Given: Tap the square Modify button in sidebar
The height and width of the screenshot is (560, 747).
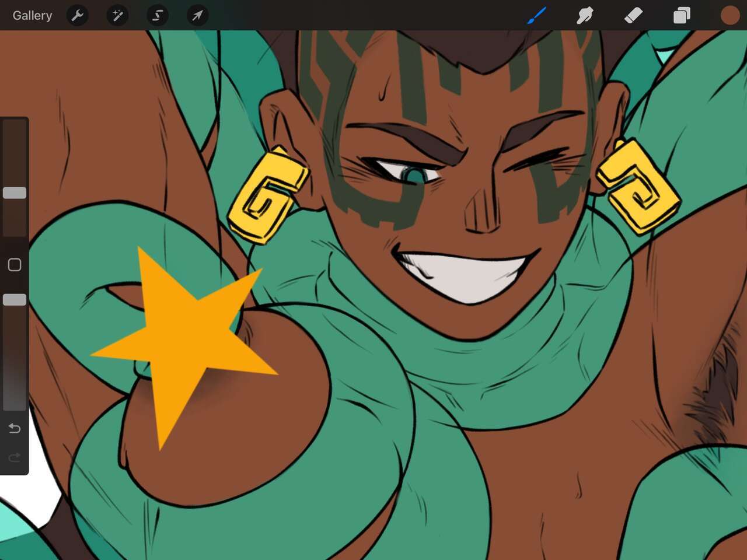Looking at the screenshot, I should coord(15,265).
